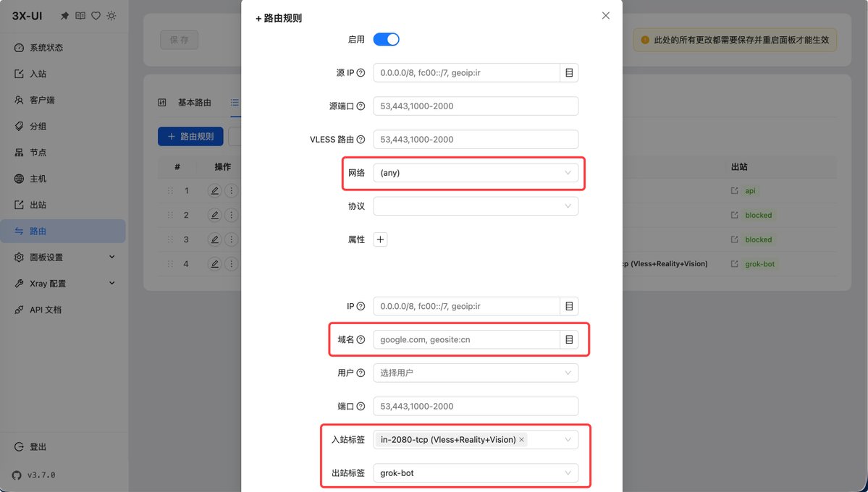Click the 保存 button
Image resolution: width=868 pixels, height=492 pixels.
pyautogui.click(x=180, y=40)
